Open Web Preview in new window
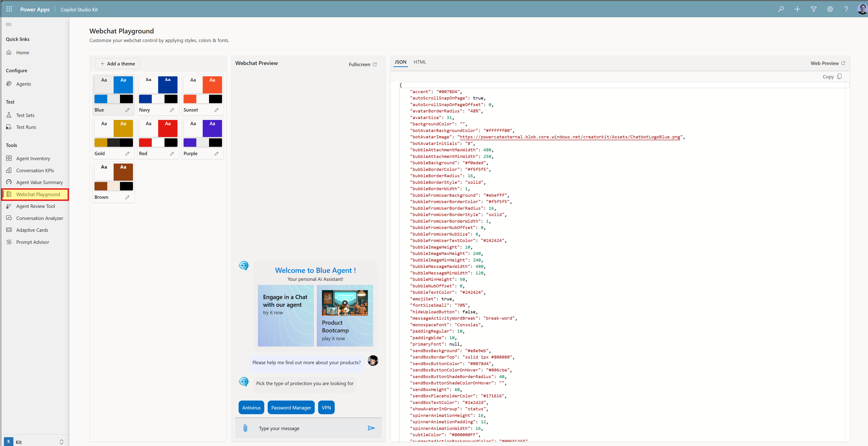 click(828, 63)
